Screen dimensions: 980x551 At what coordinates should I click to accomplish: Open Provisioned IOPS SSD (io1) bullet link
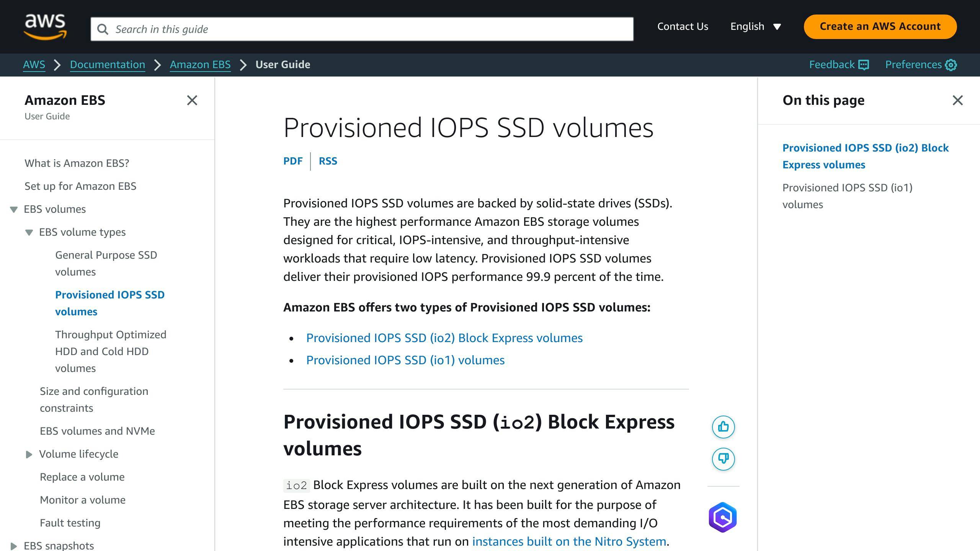click(x=405, y=360)
